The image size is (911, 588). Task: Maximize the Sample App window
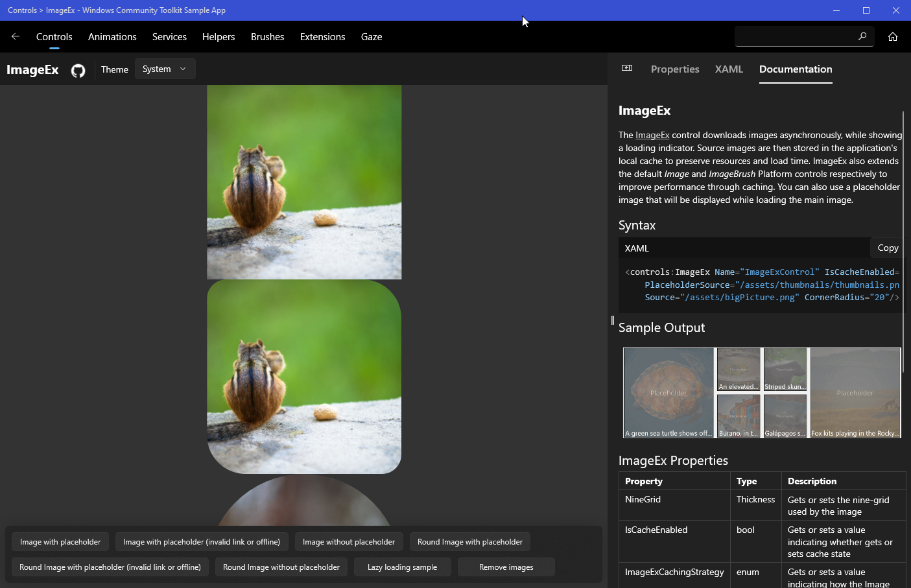pyautogui.click(x=866, y=10)
